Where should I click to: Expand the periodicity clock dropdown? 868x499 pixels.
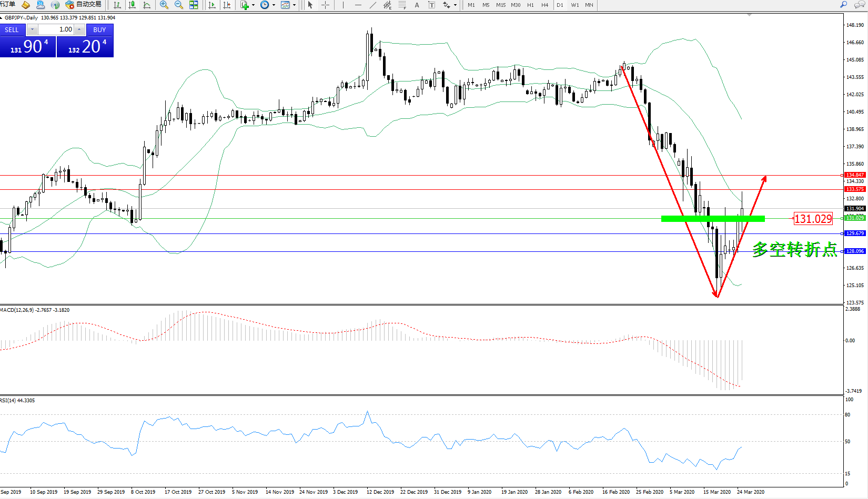click(274, 5)
